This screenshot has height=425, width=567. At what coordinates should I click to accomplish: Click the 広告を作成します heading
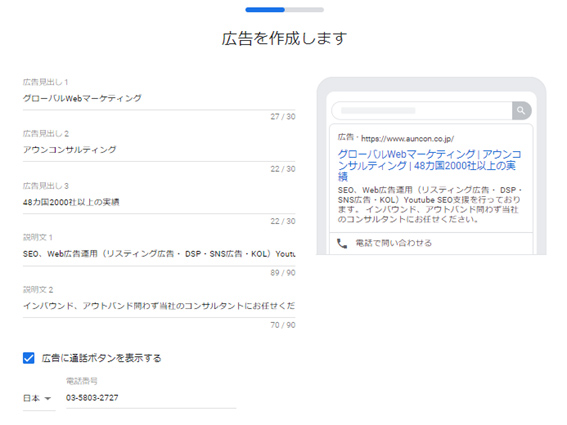(284, 38)
